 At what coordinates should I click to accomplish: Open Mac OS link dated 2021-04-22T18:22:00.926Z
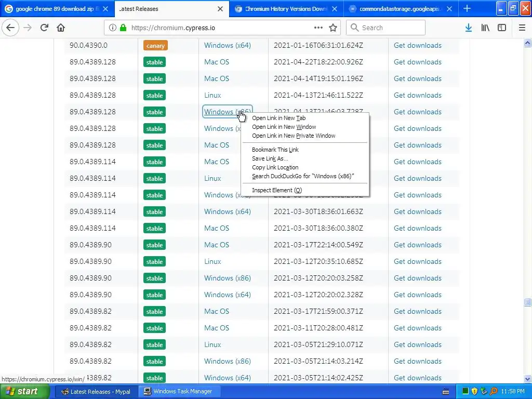(x=217, y=62)
